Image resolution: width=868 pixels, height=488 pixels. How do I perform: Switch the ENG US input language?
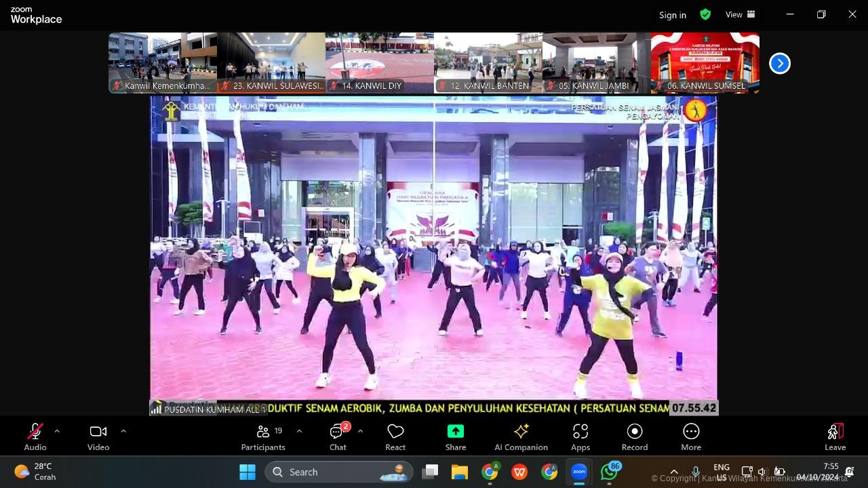[x=722, y=472]
